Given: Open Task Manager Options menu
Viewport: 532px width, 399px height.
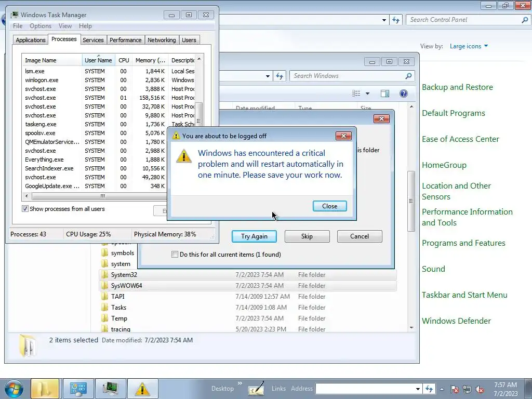Looking at the screenshot, I should tap(41, 26).
